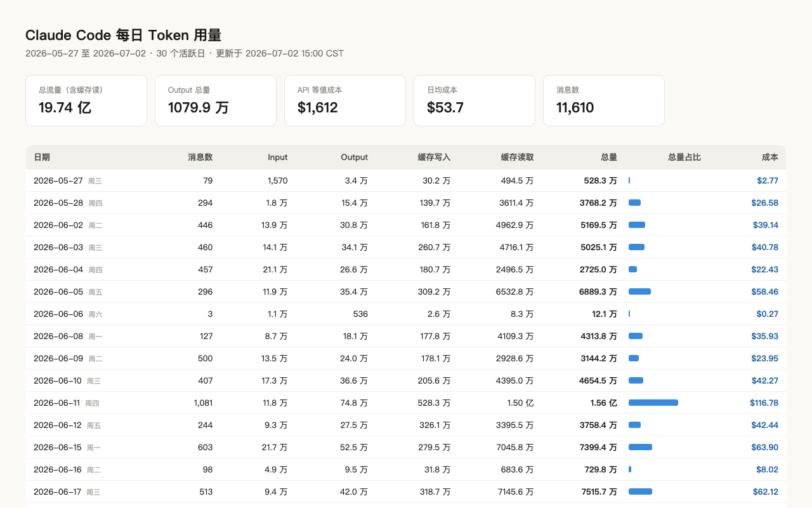812x508 pixels.
Task: Click the date cell 2026-06-10
Action: point(58,380)
